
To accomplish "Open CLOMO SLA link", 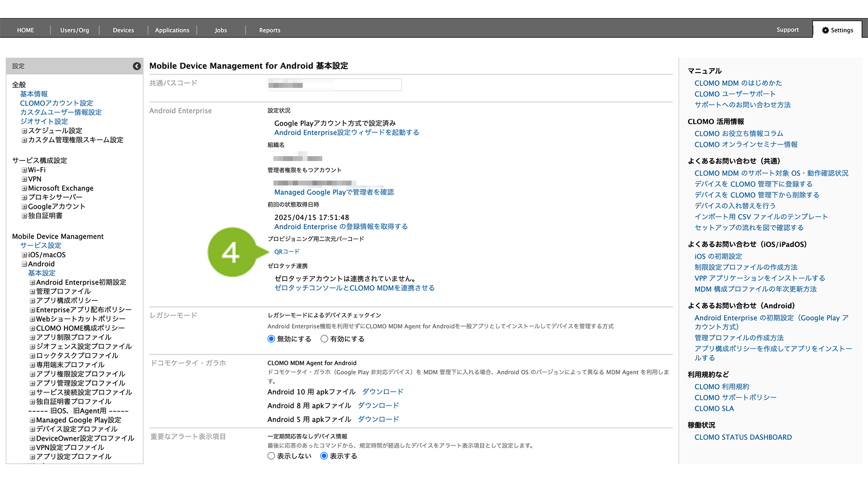I will click(x=714, y=408).
